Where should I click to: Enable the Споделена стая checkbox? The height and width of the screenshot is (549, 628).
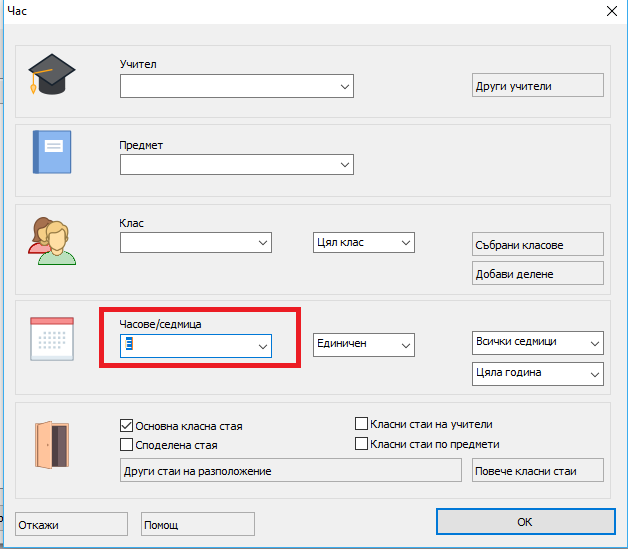point(127,445)
